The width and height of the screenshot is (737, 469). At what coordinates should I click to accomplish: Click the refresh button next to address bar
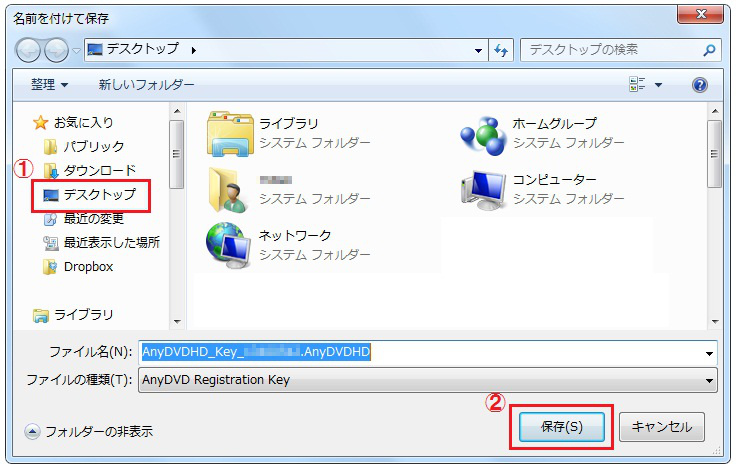pyautogui.click(x=501, y=50)
